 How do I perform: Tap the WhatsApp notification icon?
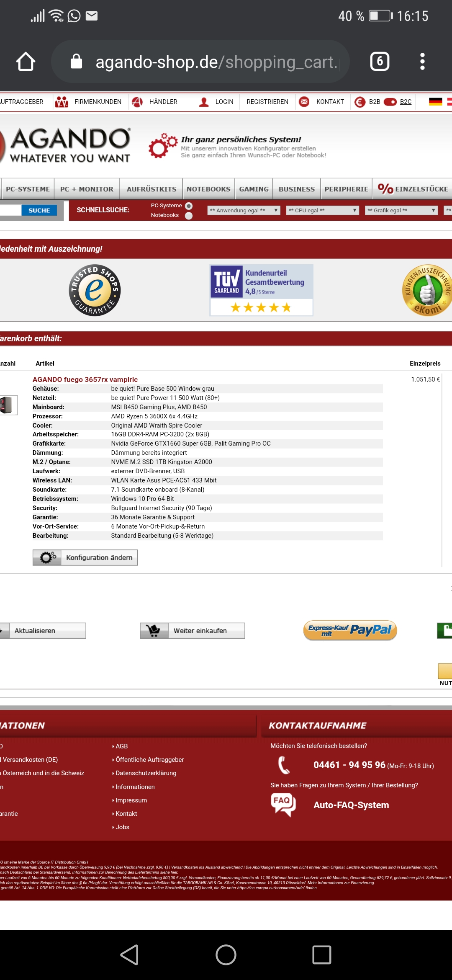tap(74, 16)
